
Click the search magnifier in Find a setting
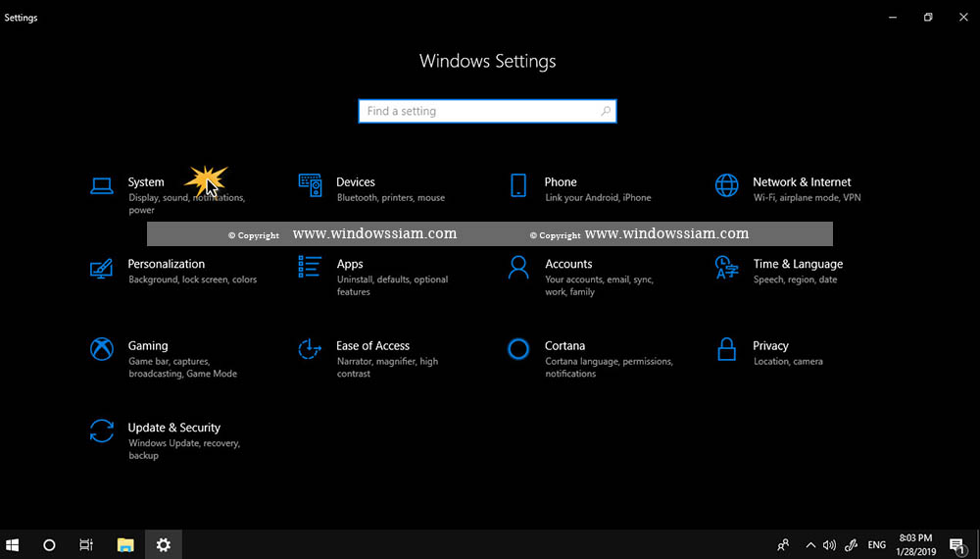(605, 111)
